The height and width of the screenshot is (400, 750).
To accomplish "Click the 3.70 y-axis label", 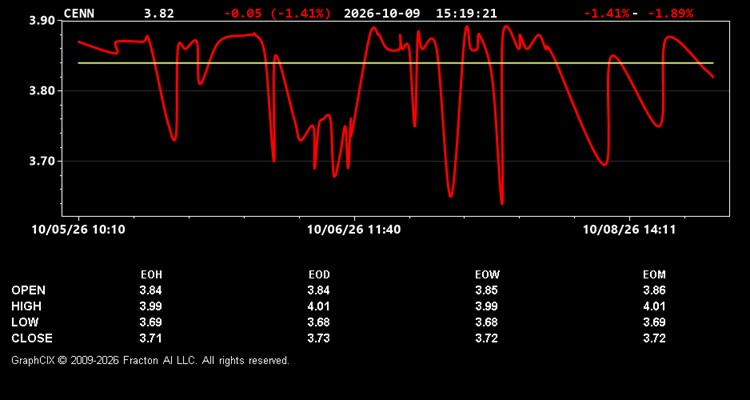I will point(42,161).
